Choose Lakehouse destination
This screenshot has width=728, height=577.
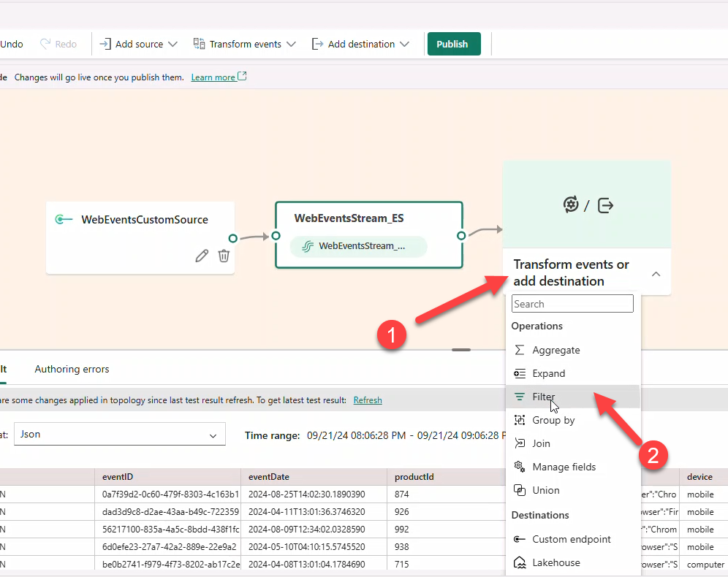pos(556,562)
